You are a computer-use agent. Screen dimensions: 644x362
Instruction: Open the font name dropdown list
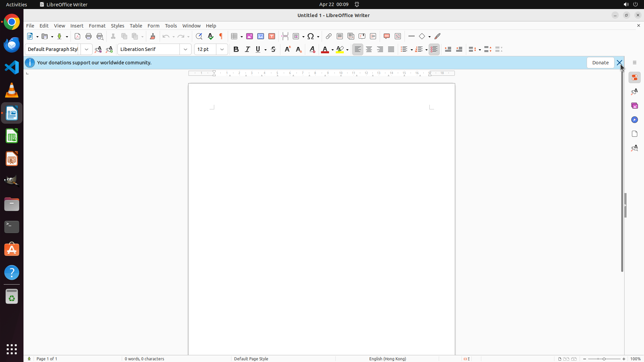185,49
